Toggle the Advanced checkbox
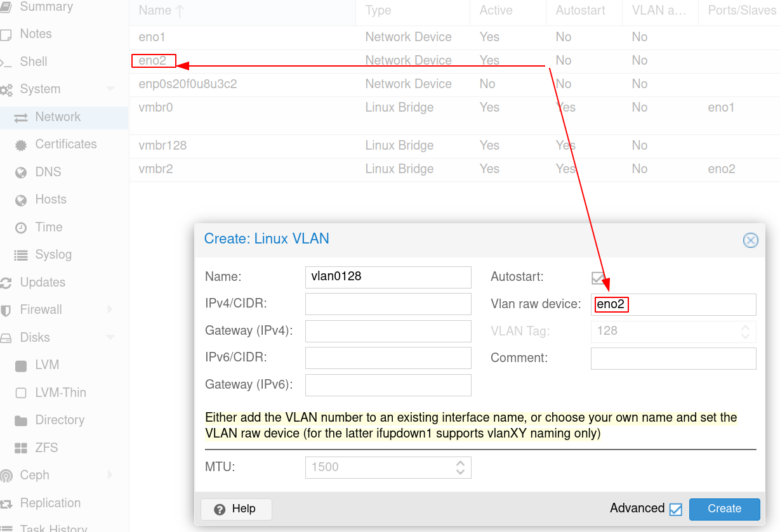Viewport: 780px width, 532px height. click(x=676, y=509)
